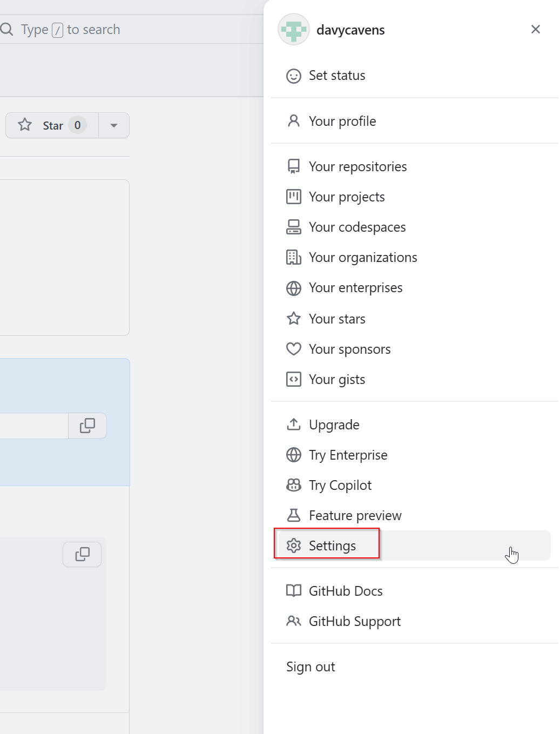Click the codespaces computer icon
Viewport: 560px width, 734px height.
(294, 227)
